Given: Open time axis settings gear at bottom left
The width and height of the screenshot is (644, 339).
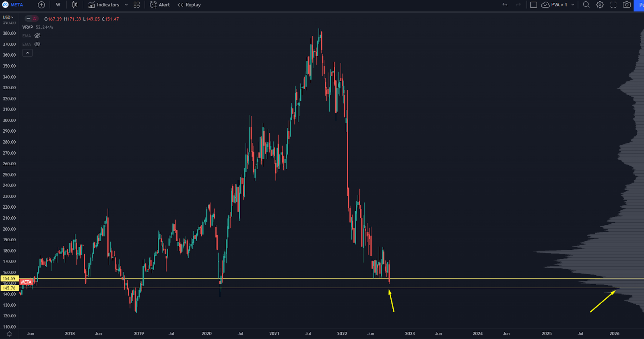Looking at the screenshot, I should click(10, 334).
